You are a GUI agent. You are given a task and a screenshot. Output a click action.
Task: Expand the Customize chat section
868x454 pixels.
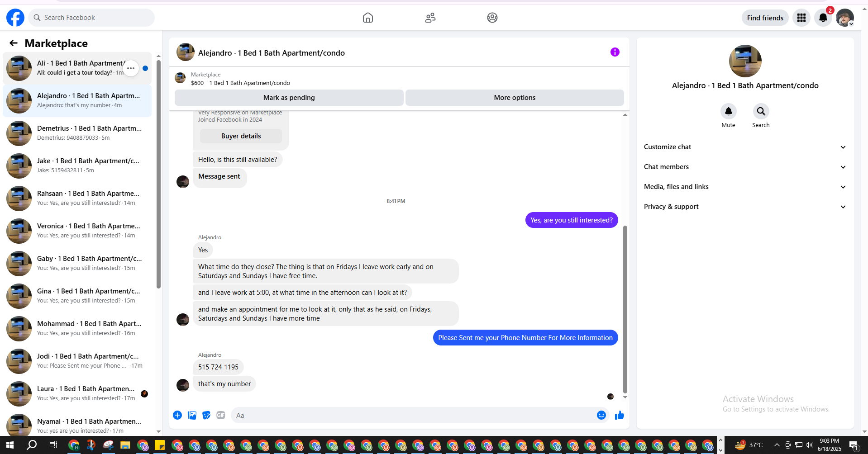pyautogui.click(x=745, y=147)
